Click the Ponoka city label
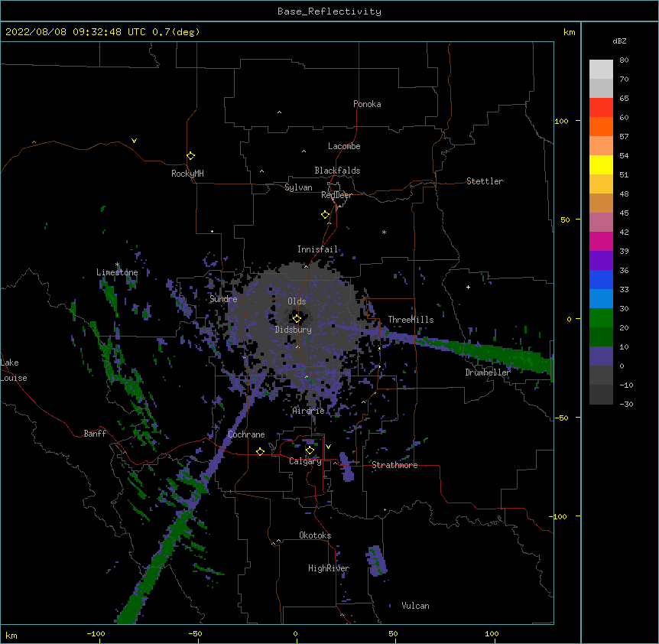 point(367,104)
